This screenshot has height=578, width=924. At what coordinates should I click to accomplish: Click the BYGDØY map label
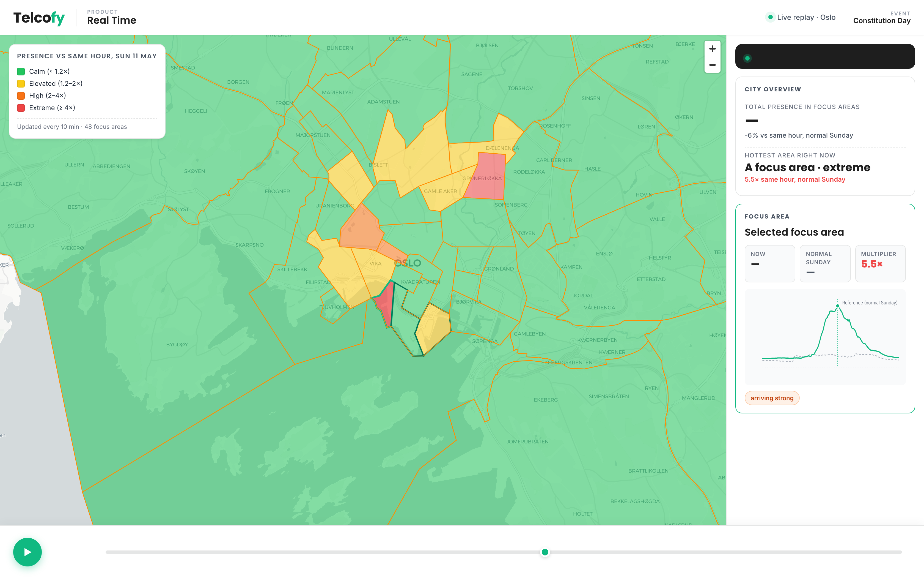click(x=177, y=344)
